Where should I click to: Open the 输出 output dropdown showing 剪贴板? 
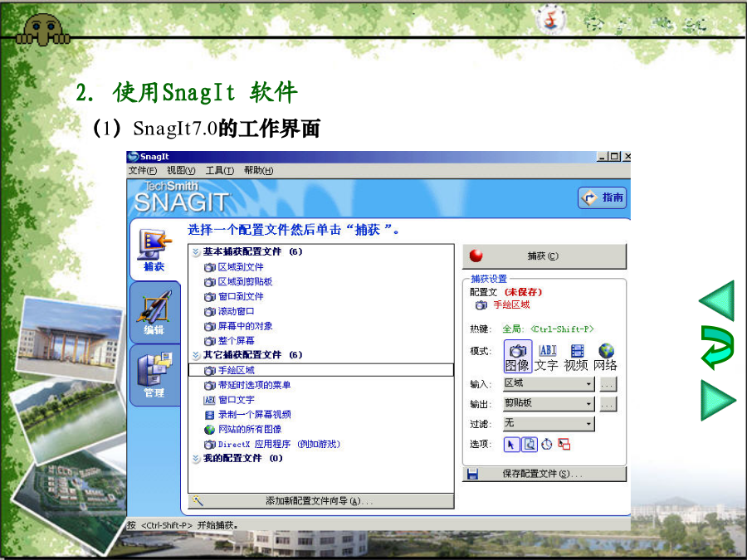(x=549, y=404)
